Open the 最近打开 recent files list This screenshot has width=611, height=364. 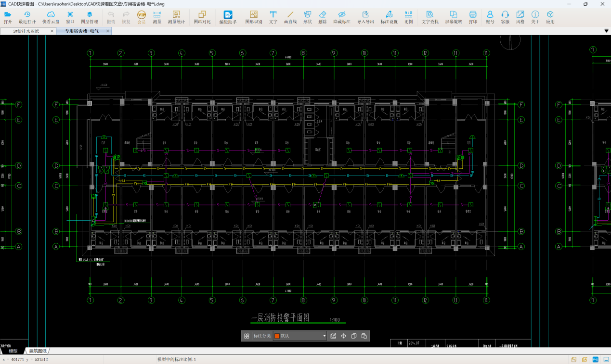tap(27, 17)
